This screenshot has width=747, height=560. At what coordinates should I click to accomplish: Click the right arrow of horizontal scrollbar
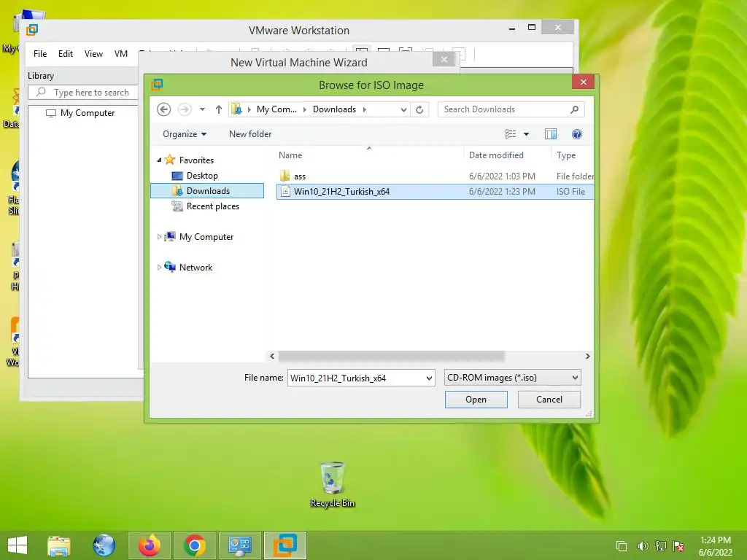[588, 356]
